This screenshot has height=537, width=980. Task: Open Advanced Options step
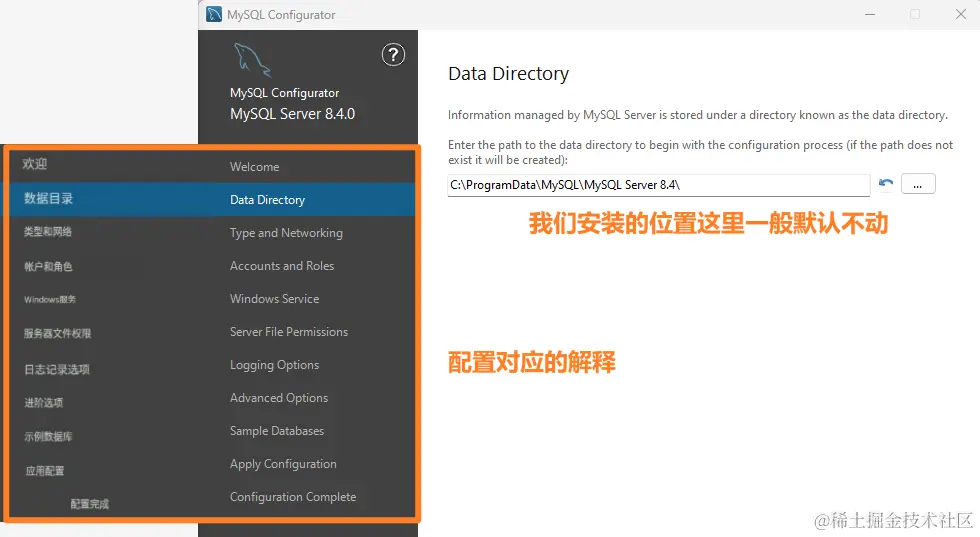pos(279,398)
